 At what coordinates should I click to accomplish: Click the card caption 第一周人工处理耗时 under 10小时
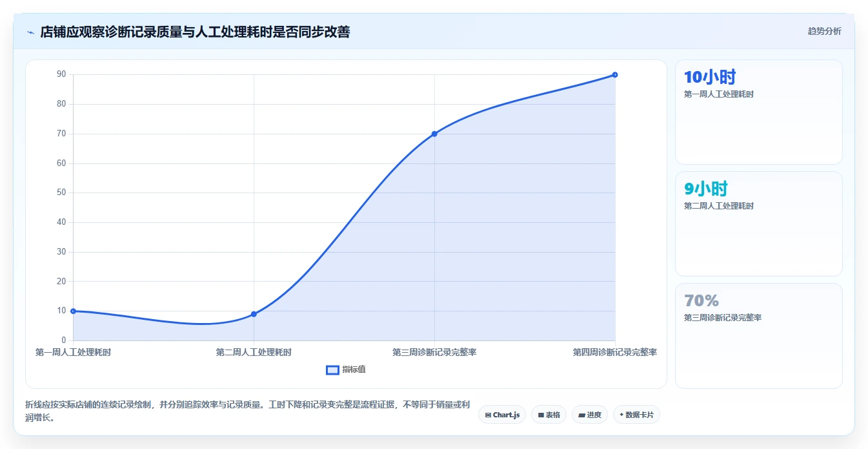719,94
